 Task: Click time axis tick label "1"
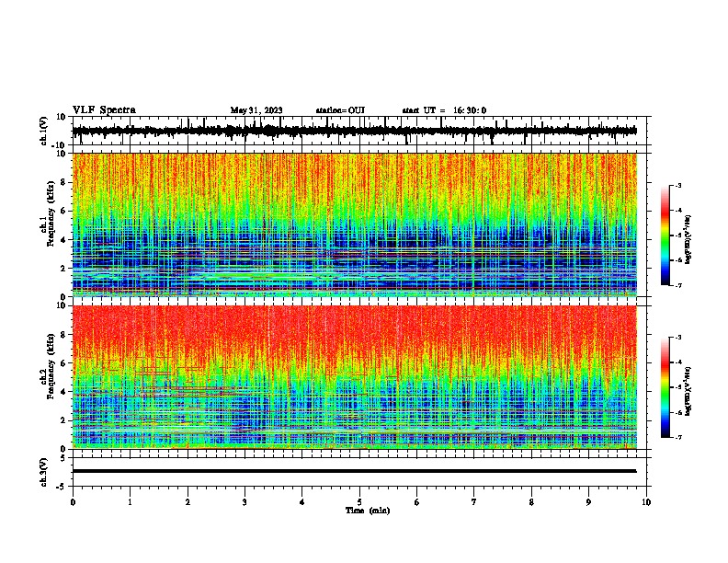[x=130, y=502]
